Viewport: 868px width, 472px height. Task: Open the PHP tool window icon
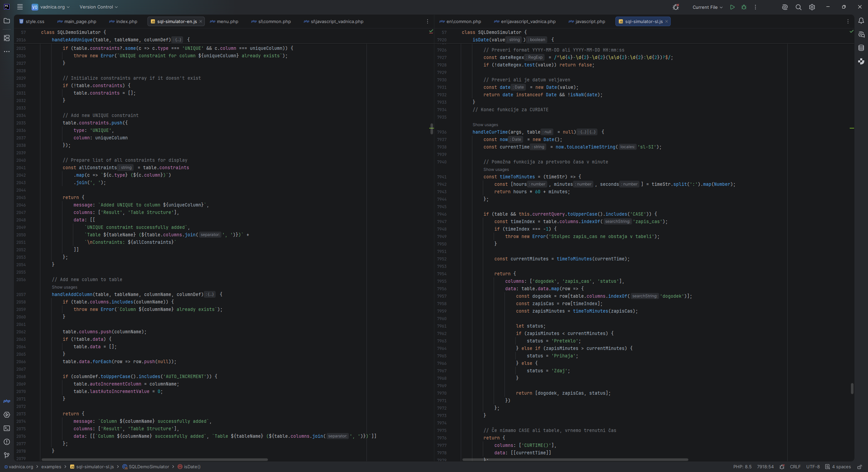tap(7, 401)
